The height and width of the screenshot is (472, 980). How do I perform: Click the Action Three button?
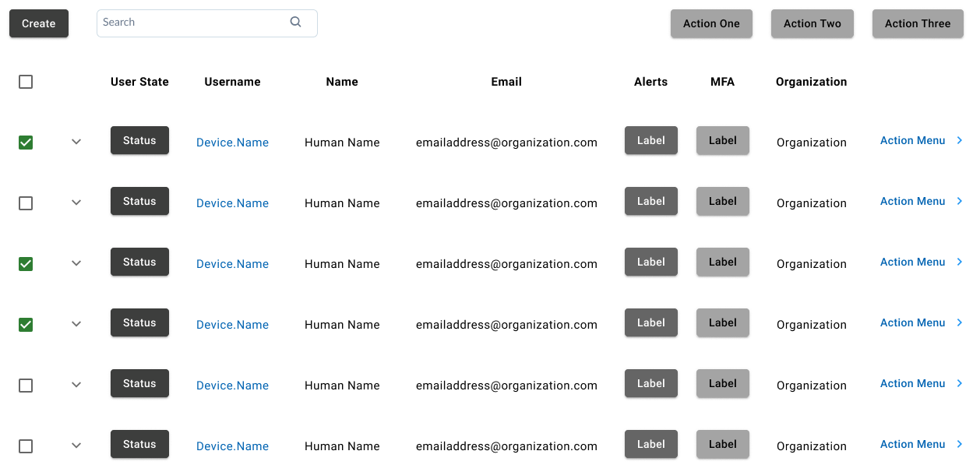[x=918, y=23]
